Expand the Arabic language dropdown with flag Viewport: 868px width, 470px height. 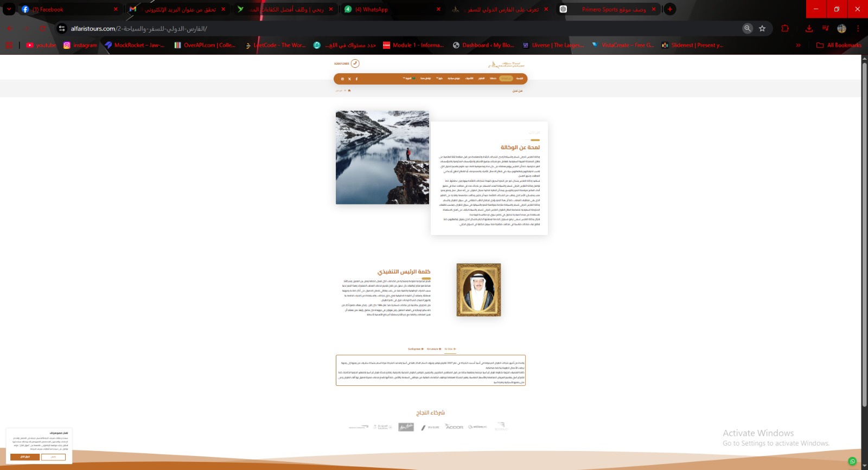[409, 79]
